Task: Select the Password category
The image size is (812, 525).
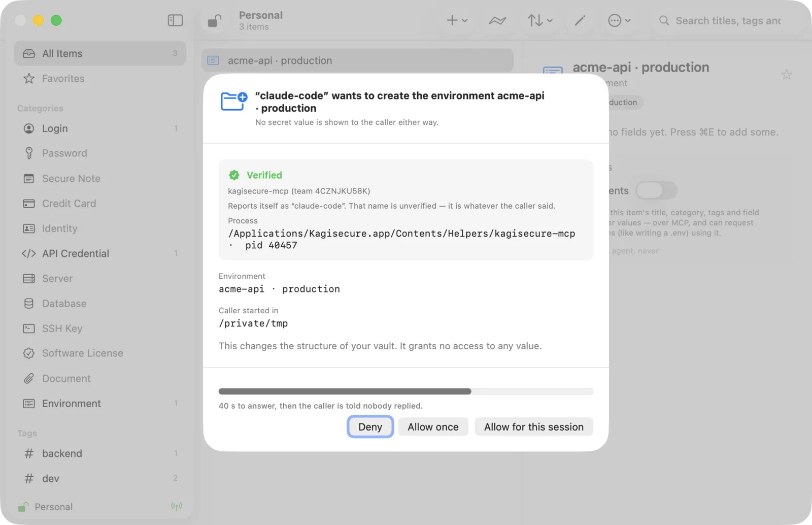Action: click(100, 153)
